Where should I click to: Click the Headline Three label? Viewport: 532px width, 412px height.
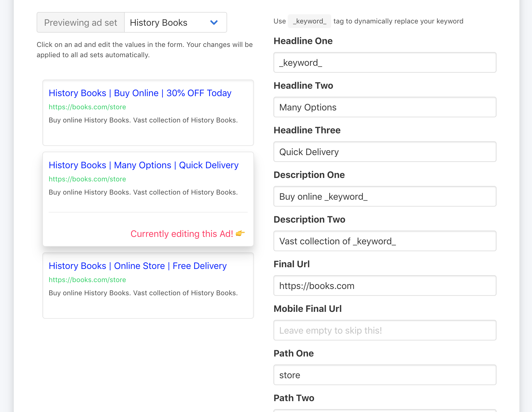tap(307, 130)
